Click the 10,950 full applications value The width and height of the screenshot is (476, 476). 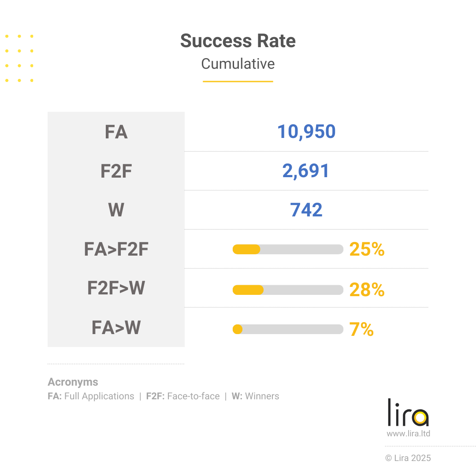306,132
